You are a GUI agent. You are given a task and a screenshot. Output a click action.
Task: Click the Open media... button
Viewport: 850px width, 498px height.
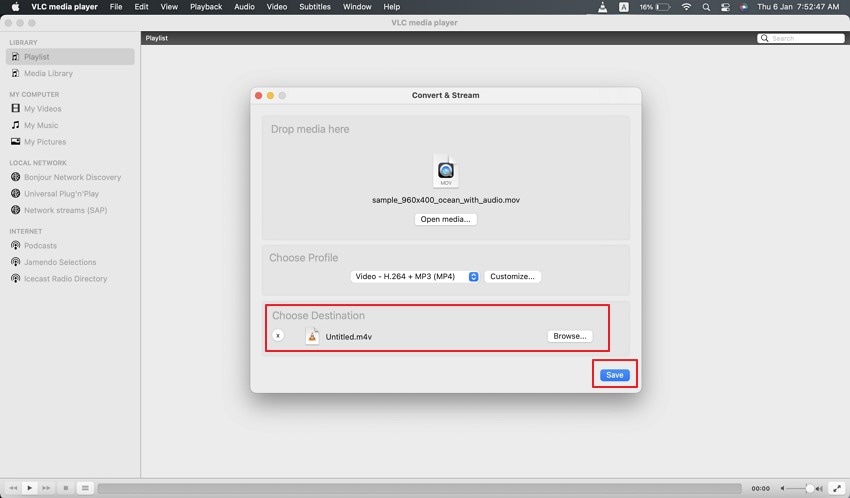click(x=446, y=219)
